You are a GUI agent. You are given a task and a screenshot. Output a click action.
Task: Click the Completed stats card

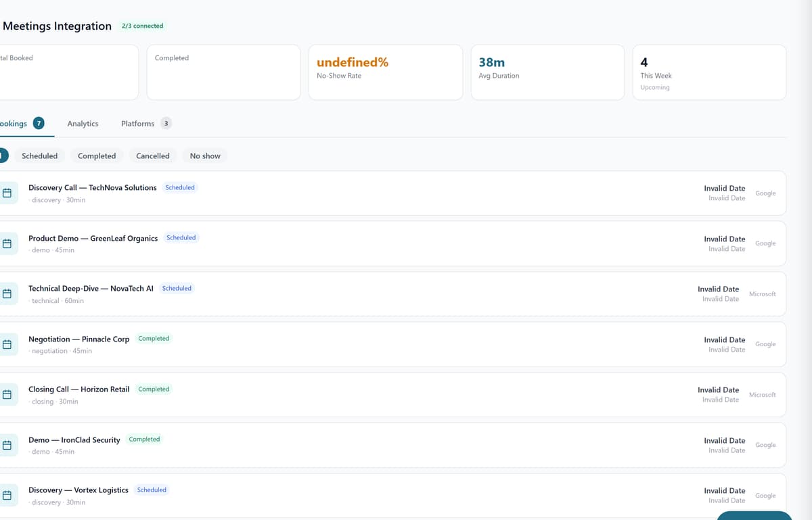tap(223, 72)
